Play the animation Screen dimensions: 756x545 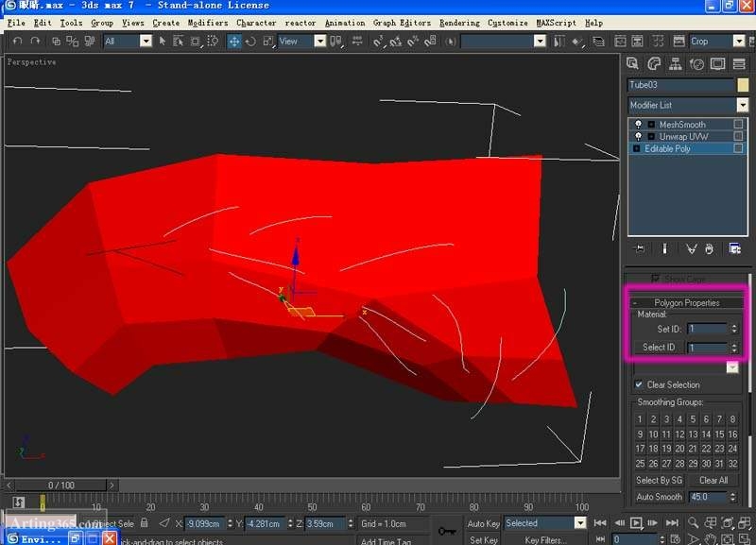tap(636, 523)
